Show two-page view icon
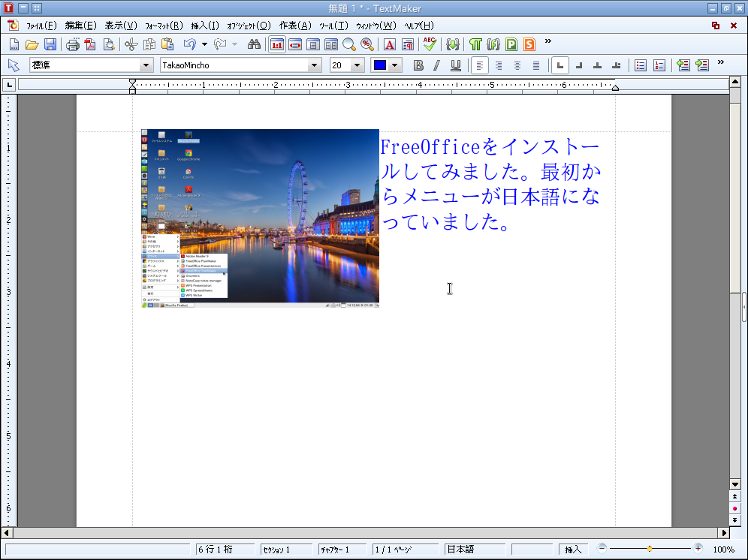Screen dimensions: 748x560 tap(331, 45)
